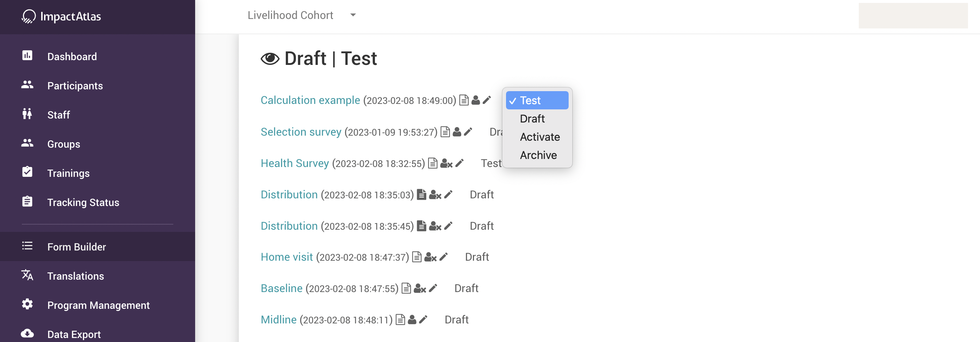Click the Data Export cloud icon

(x=27, y=334)
